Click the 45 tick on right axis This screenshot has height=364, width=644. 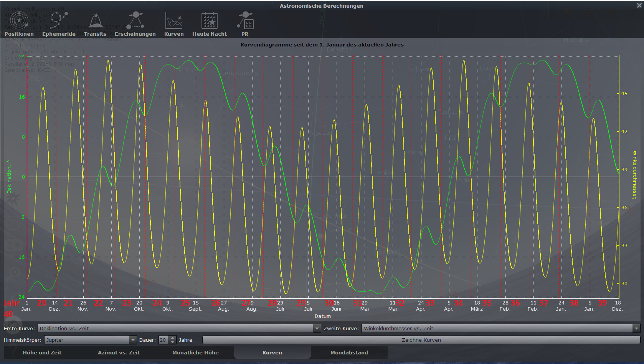[x=624, y=93]
